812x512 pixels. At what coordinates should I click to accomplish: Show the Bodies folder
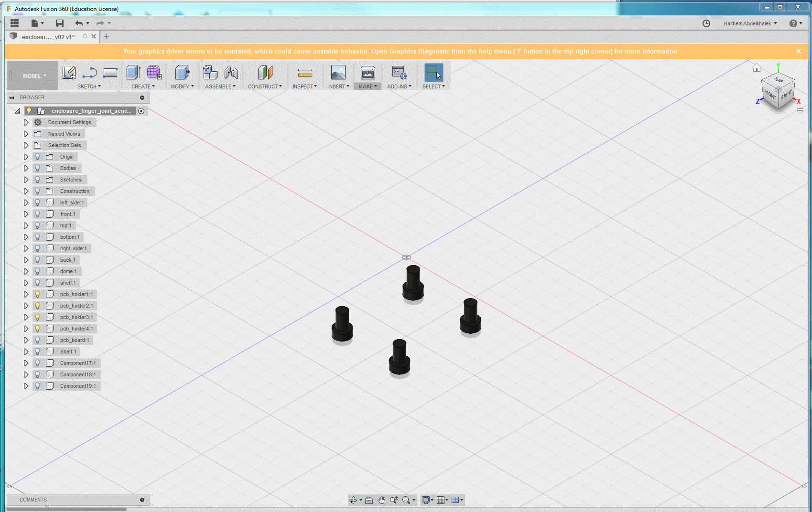37,168
